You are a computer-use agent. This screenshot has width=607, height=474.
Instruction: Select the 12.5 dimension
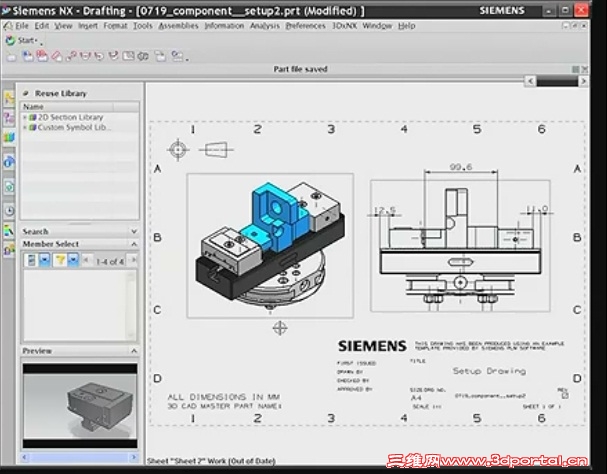coord(385,211)
